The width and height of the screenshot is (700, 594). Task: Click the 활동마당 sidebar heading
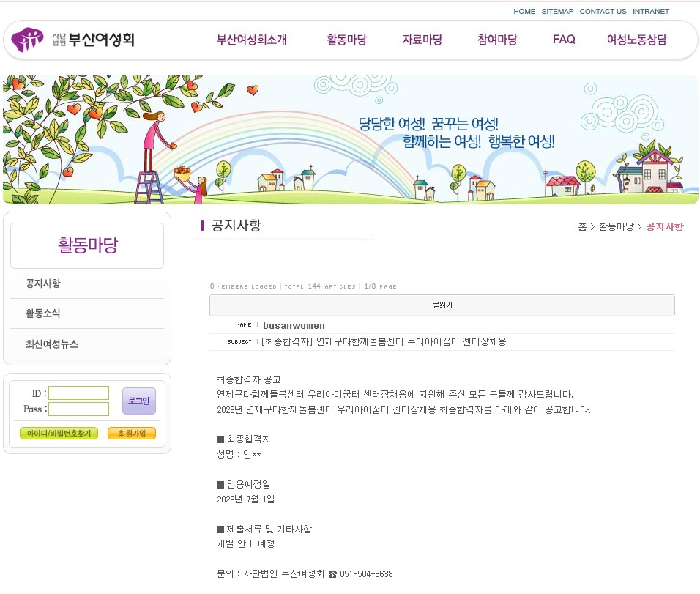point(88,245)
